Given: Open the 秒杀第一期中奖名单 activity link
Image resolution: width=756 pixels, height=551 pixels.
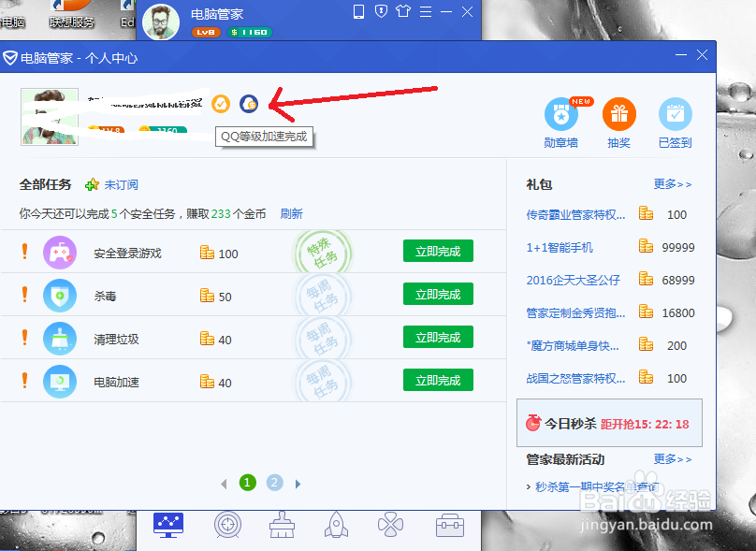Looking at the screenshot, I should pyautogui.click(x=597, y=486).
